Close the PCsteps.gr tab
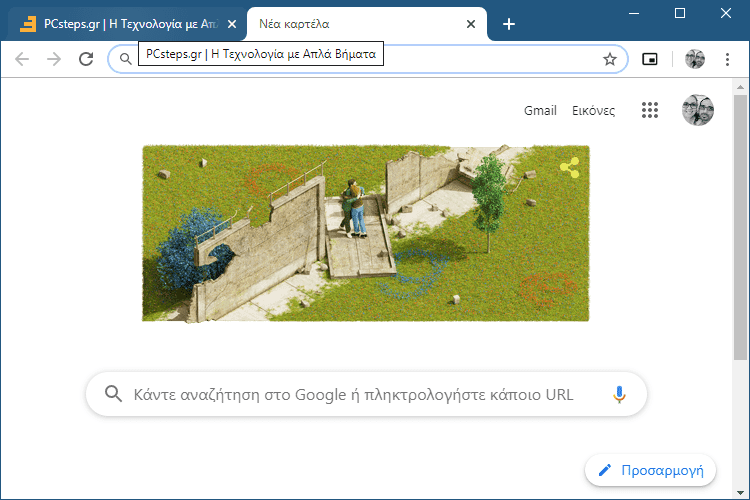750x500 pixels. pos(232,24)
